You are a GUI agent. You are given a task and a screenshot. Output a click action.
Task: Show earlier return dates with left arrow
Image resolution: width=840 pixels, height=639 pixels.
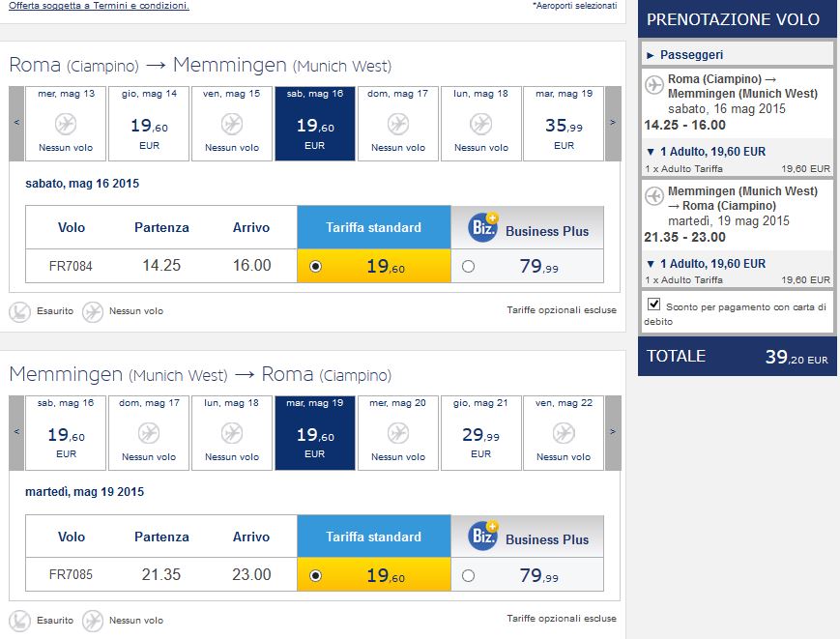coord(16,432)
